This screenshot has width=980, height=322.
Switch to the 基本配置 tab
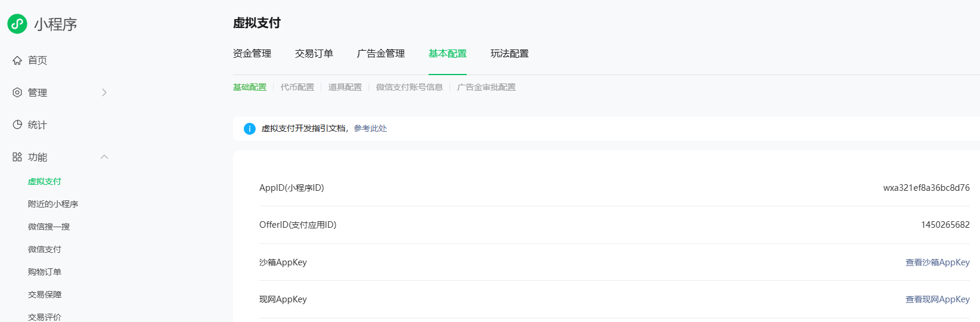pyautogui.click(x=448, y=54)
